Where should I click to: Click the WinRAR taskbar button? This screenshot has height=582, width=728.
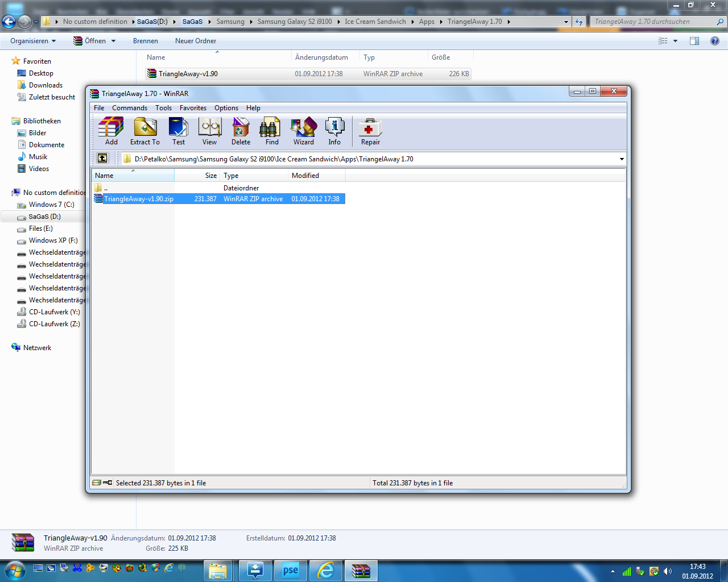click(361, 570)
